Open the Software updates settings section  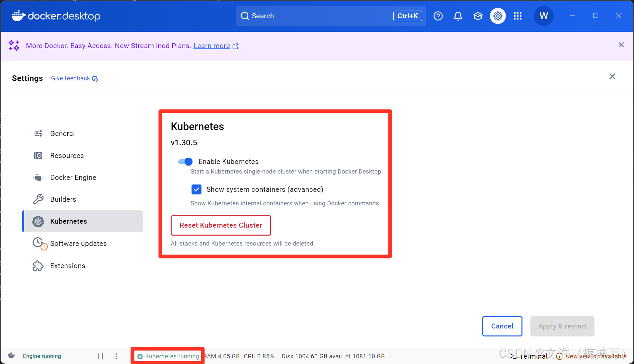click(82, 243)
